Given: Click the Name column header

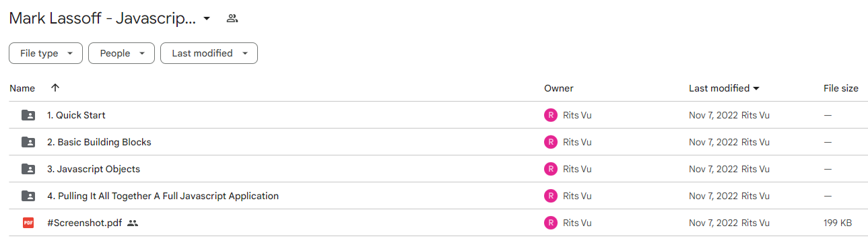Looking at the screenshot, I should point(22,88).
